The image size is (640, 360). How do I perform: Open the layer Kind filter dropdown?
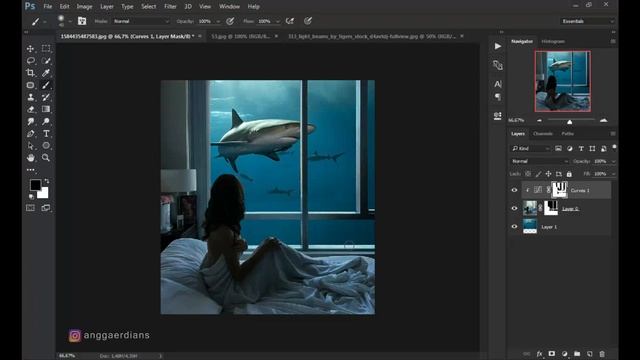coord(531,149)
